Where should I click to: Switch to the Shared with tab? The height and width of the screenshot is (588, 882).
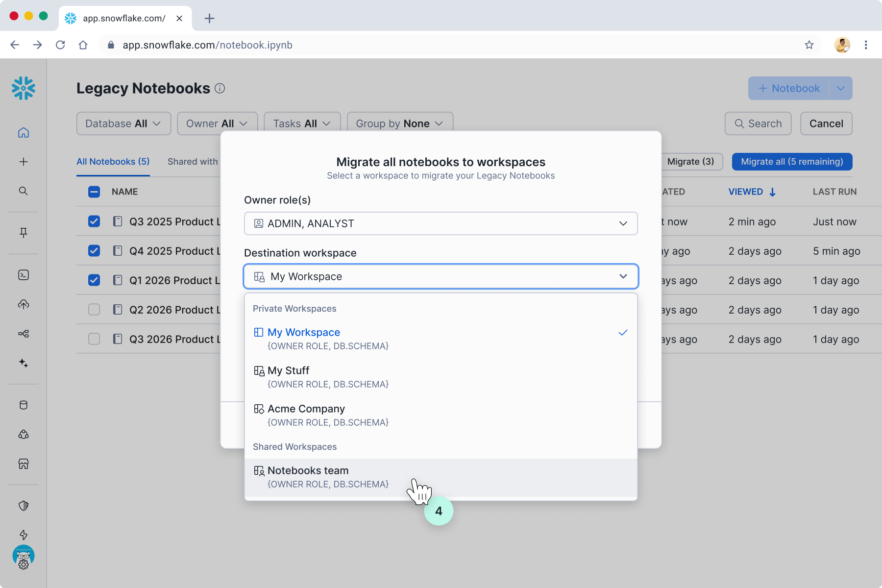pos(193,162)
